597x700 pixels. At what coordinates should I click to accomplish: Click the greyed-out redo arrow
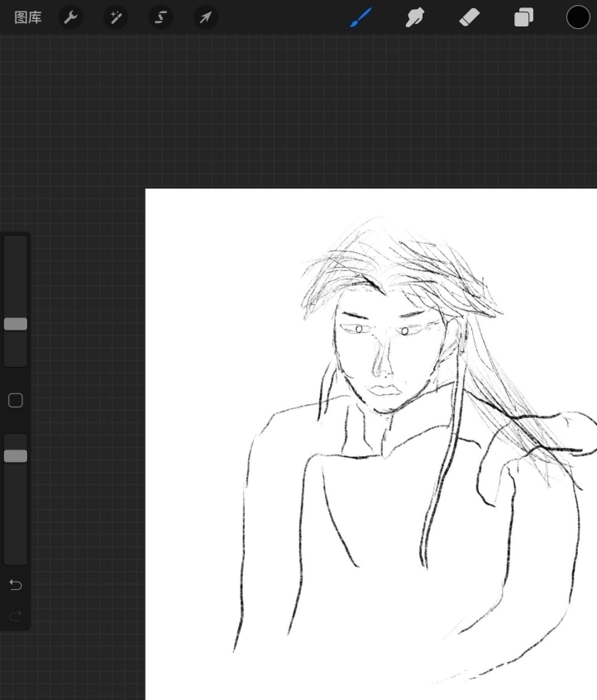tap(16, 615)
